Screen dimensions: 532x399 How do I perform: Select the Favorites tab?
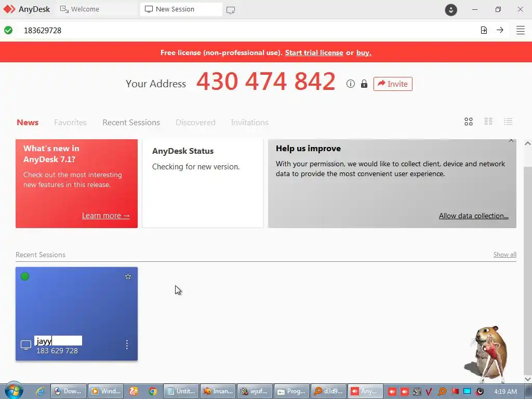pyautogui.click(x=70, y=123)
